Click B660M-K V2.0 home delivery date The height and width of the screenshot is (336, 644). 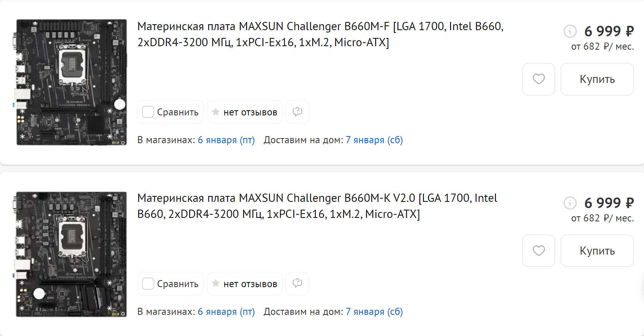pos(374,312)
